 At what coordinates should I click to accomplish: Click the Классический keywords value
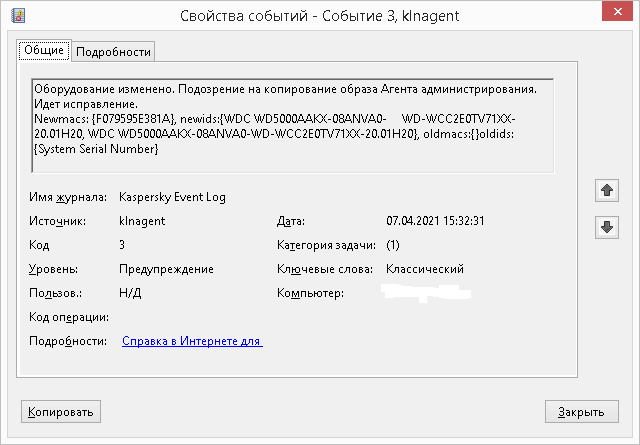425,269
